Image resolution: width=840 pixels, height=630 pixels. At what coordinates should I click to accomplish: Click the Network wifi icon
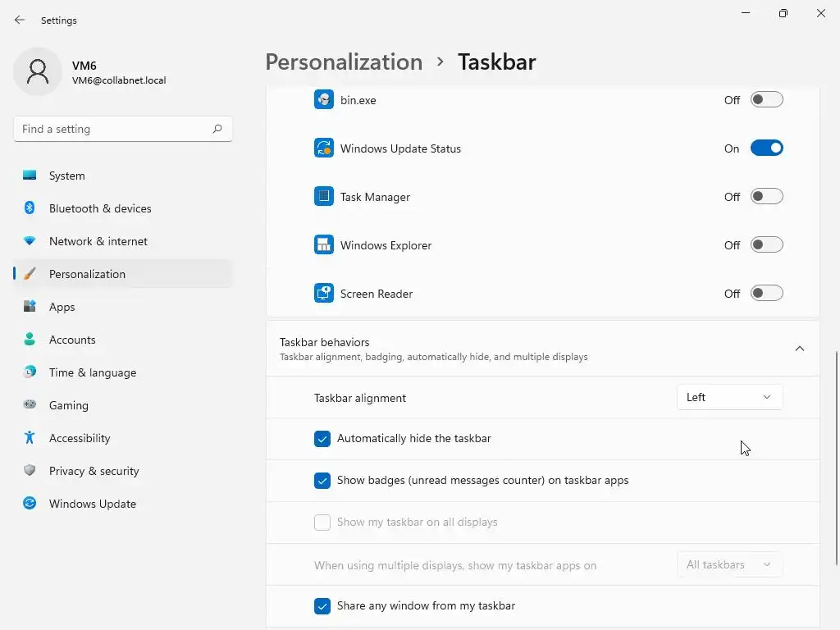click(x=30, y=241)
